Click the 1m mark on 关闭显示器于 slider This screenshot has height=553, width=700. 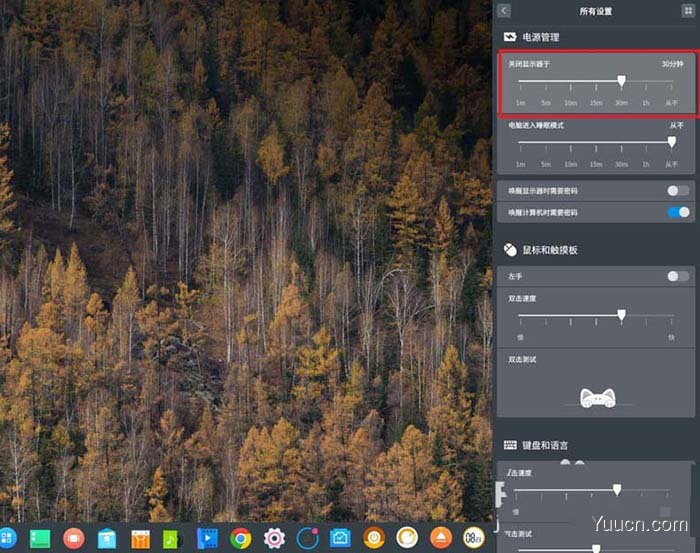point(521,103)
